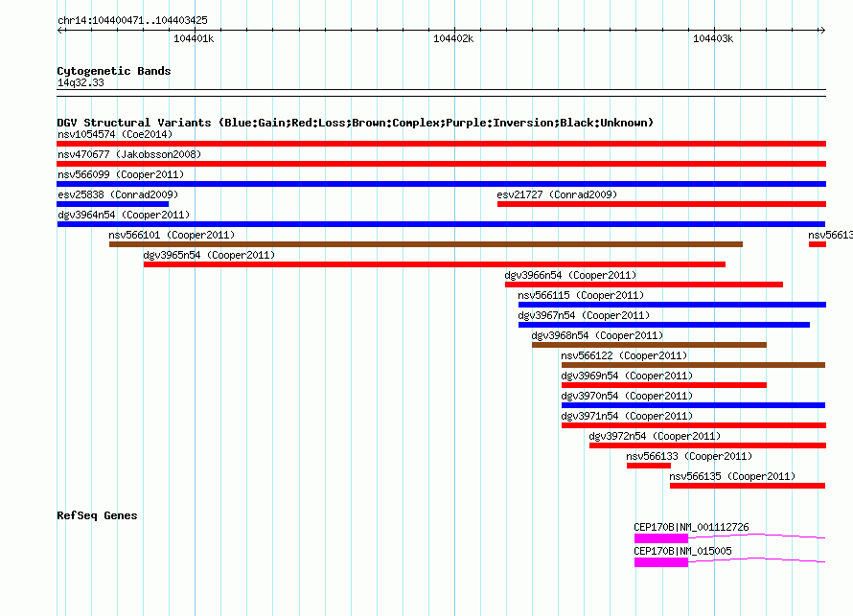
Task: Click the nsv566122 (Cooper2011) label
Action: [x=625, y=355]
